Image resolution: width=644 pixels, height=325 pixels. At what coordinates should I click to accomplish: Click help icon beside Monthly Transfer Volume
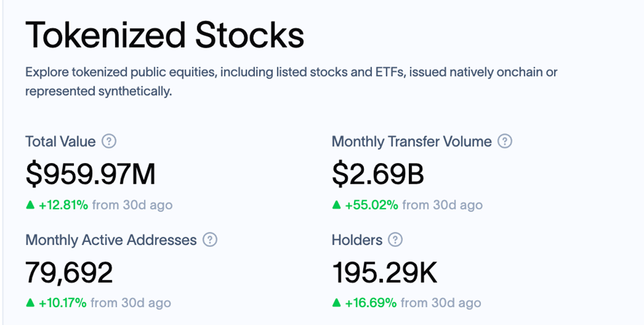point(505,141)
